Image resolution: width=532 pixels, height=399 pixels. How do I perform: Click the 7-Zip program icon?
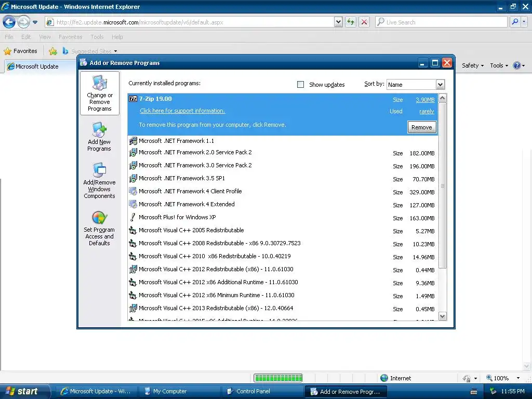pos(133,99)
